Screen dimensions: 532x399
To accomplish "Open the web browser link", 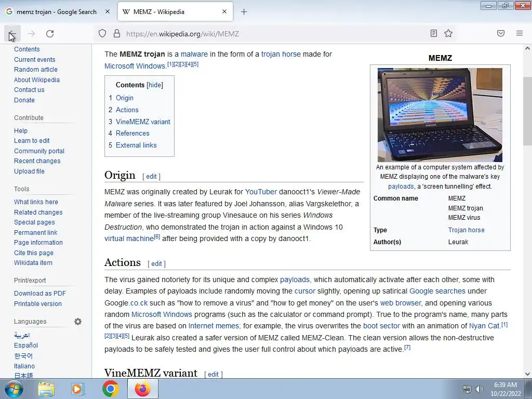I will [401, 303].
